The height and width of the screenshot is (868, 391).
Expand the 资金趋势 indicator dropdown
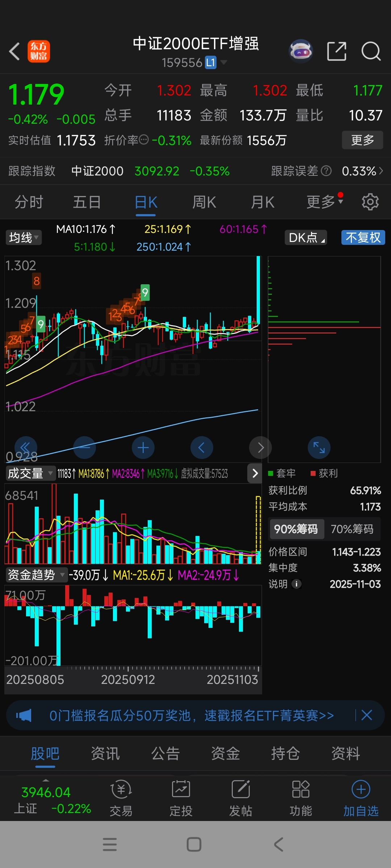click(37, 575)
